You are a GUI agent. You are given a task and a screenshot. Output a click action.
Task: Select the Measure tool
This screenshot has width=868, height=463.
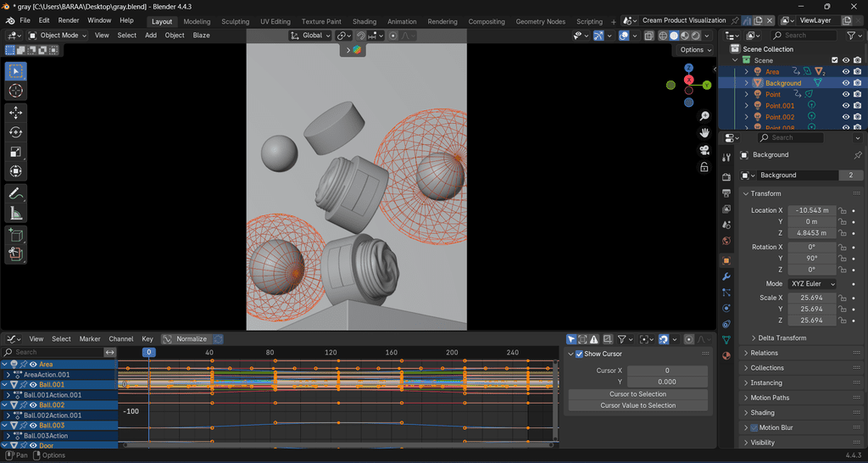(x=16, y=213)
